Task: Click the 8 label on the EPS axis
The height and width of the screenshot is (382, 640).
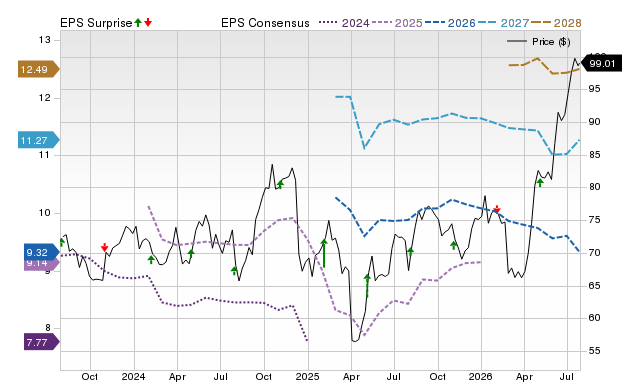Action: (x=48, y=328)
